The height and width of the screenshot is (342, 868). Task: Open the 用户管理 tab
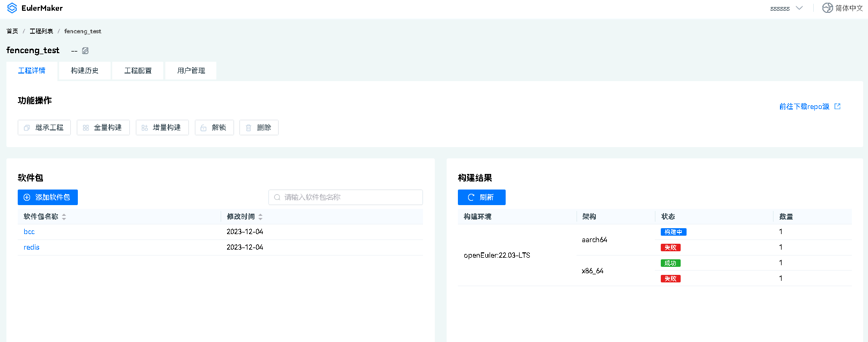(191, 71)
